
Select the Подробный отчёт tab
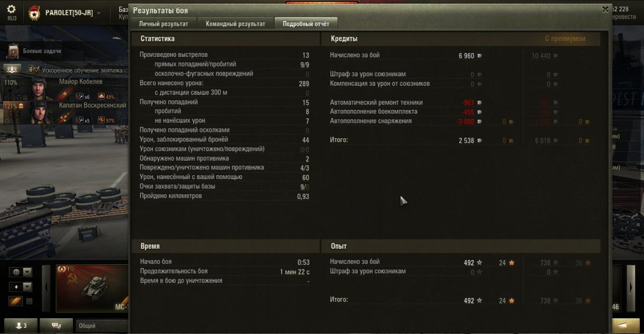pos(306,24)
